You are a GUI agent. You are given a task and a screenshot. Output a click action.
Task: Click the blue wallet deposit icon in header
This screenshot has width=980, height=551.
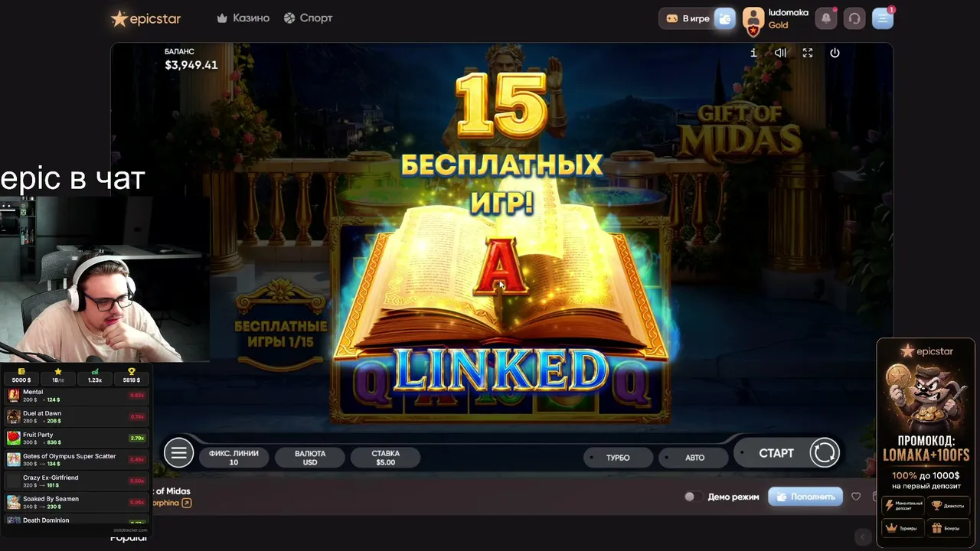(725, 18)
